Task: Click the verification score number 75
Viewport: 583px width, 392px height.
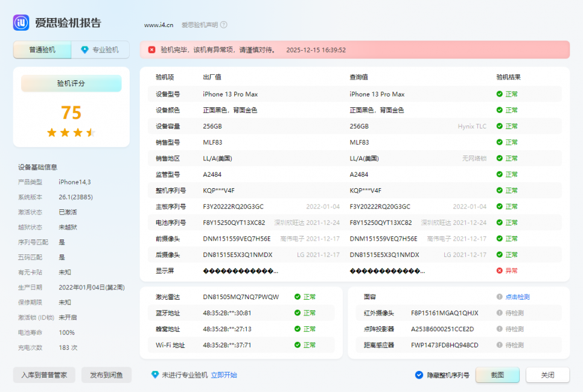Action: tap(71, 113)
